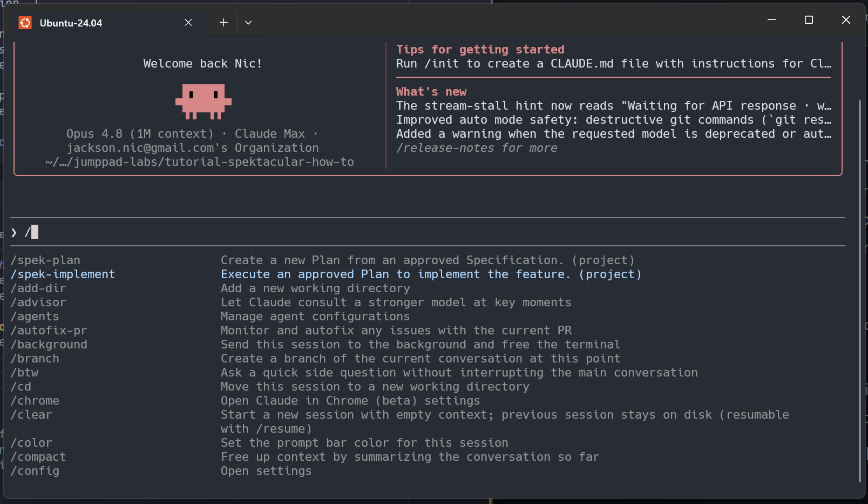Select the /advisor command
This screenshot has height=504, width=868.
(38, 303)
